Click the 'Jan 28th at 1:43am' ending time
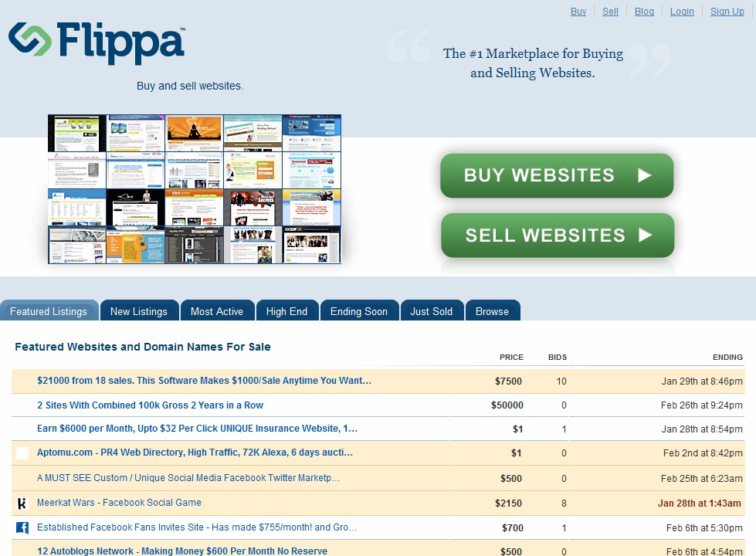Viewport: 756px width, 556px height. [700, 503]
